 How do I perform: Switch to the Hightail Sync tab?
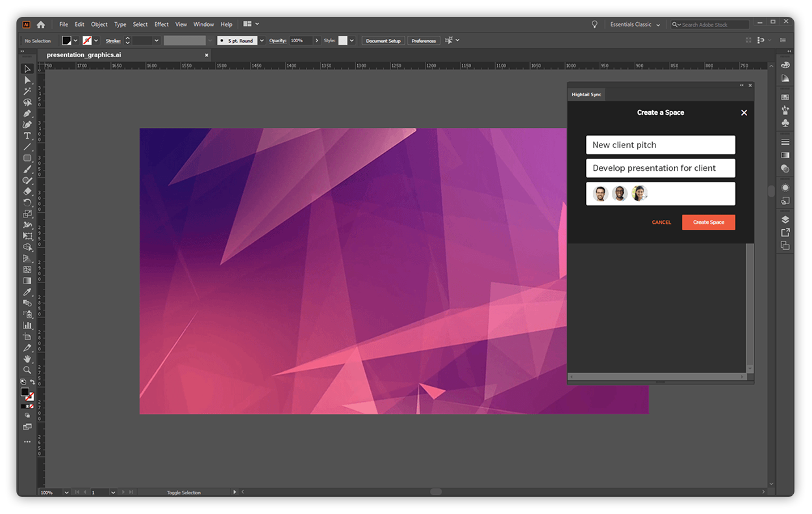(586, 94)
